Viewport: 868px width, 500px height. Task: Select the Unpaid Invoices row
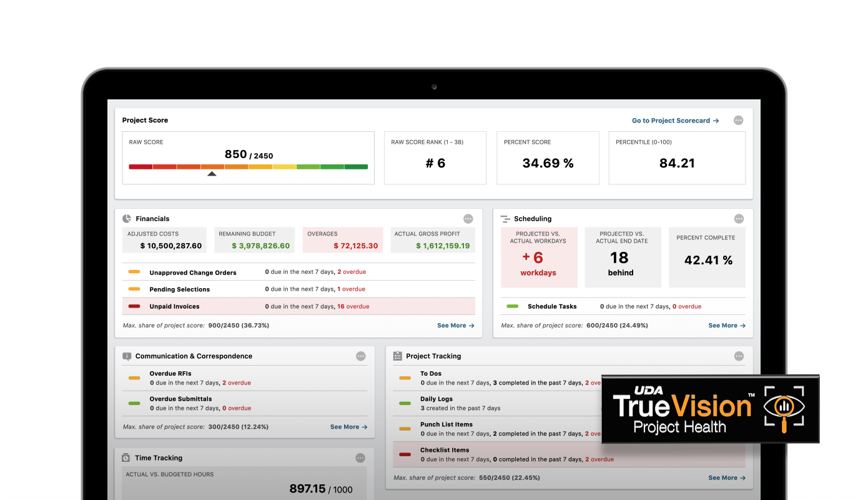tap(298, 307)
